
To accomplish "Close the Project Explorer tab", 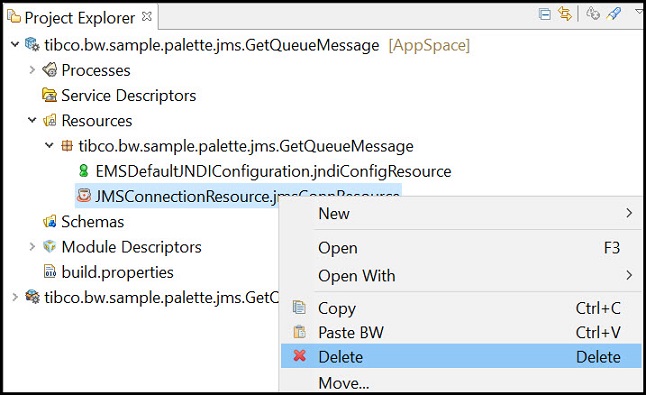I will coord(146,16).
